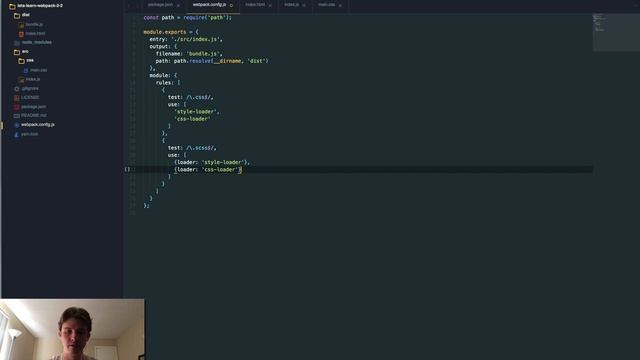This screenshot has width=640, height=360.
Task: Click the HTML icon beside index.html
Action: pyautogui.click(x=21, y=34)
